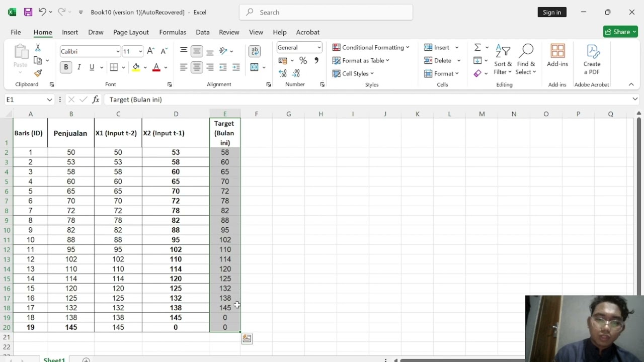
Task: Switch to the Review tab
Action: tap(229, 32)
